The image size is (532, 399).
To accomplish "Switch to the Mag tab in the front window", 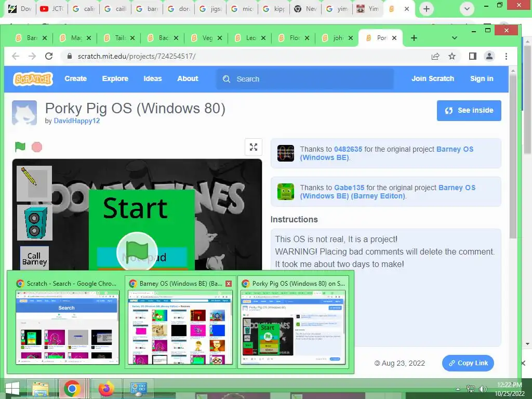I will pyautogui.click(x=75, y=38).
